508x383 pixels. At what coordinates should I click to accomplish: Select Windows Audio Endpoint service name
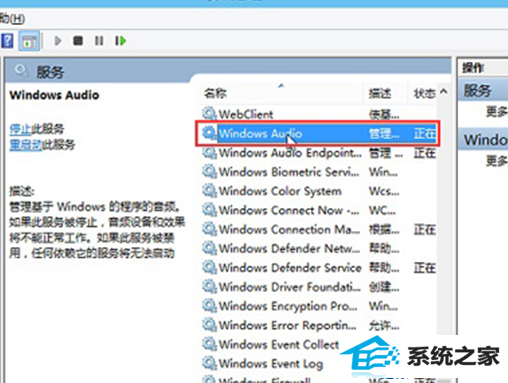290,153
